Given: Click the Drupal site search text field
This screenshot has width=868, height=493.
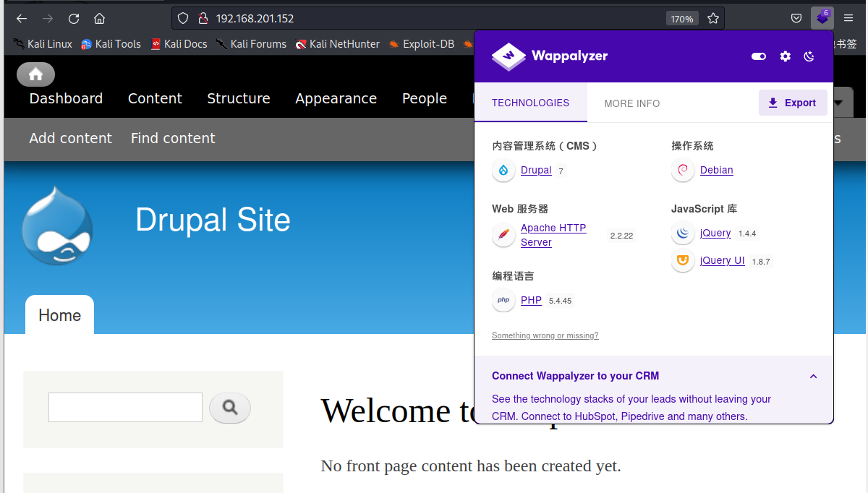Looking at the screenshot, I should click(x=125, y=408).
